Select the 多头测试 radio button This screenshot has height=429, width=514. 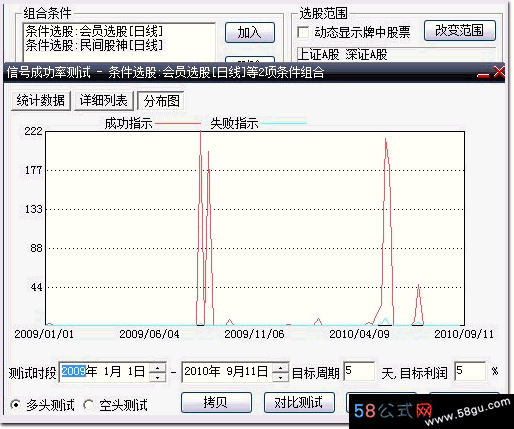tap(15, 405)
